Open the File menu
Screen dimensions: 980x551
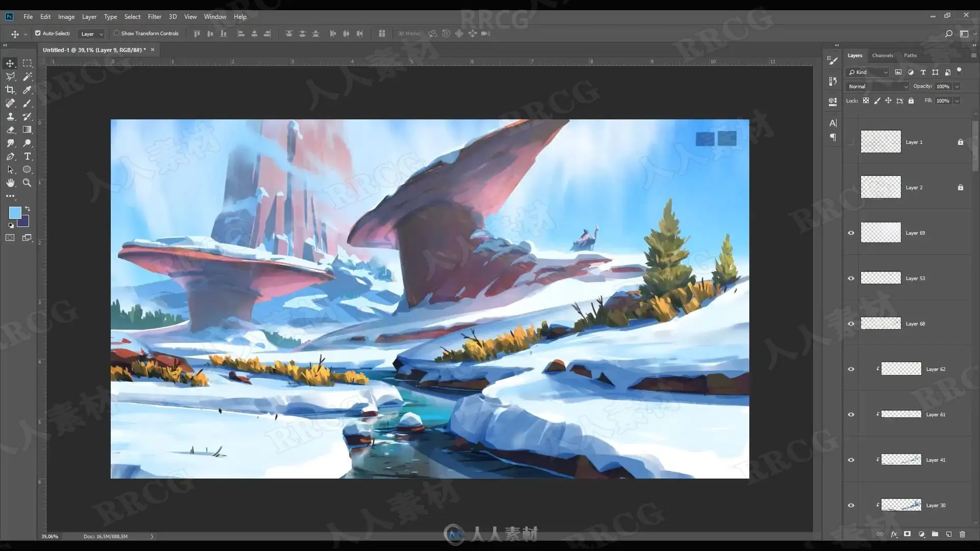28,17
